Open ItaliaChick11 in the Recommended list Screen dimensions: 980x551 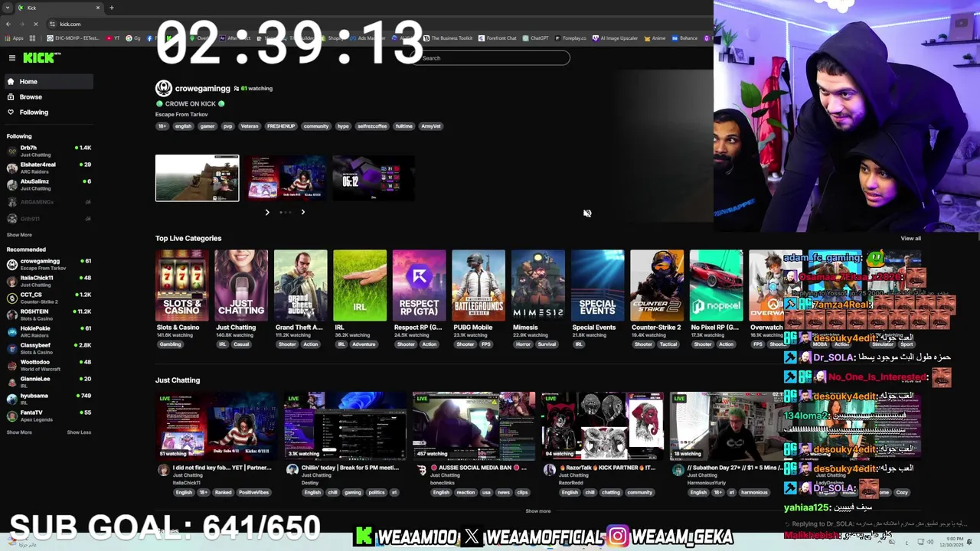(x=48, y=281)
